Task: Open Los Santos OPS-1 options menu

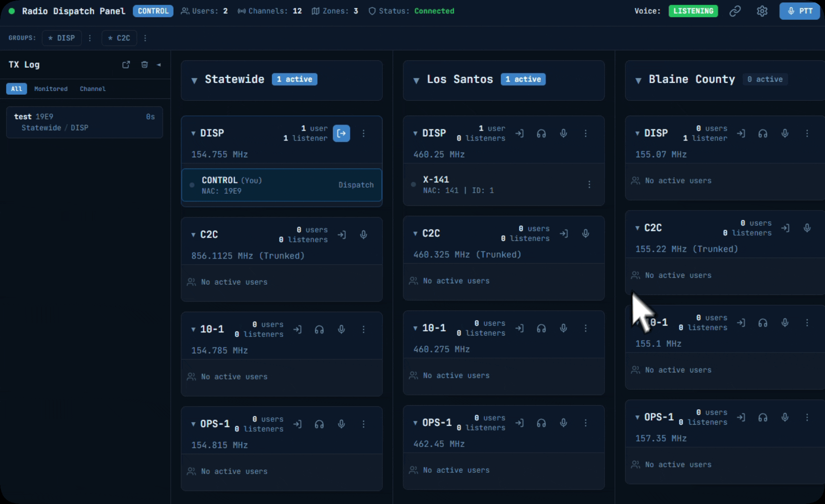Action: [x=586, y=423]
